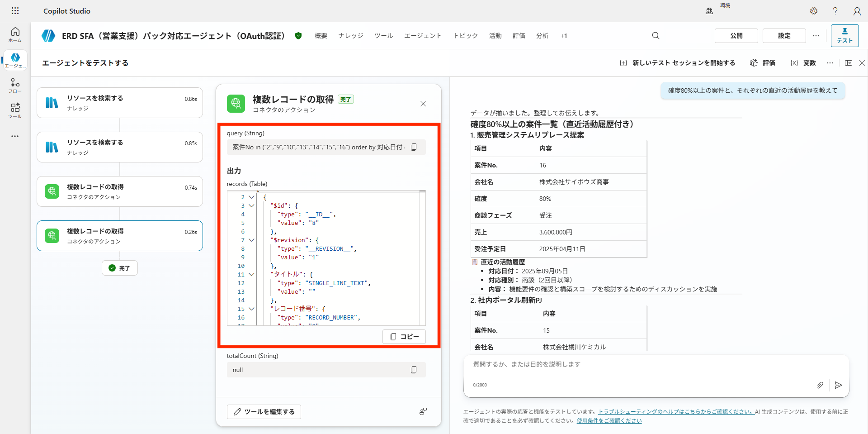Go to Home in the sidebar
This screenshot has width=868, height=434.
point(15,34)
